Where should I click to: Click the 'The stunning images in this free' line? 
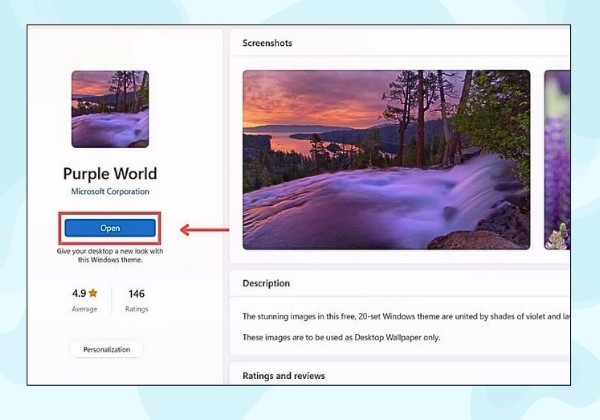(406, 317)
